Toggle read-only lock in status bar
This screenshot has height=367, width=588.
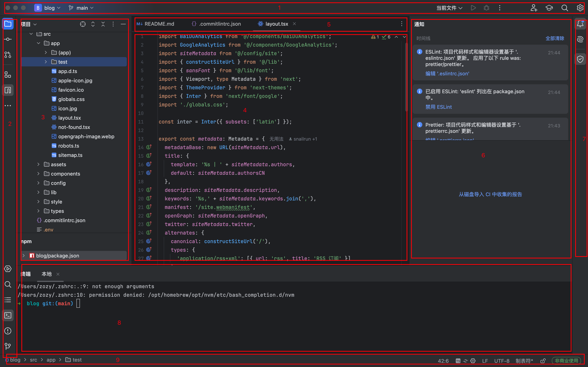pos(543,361)
